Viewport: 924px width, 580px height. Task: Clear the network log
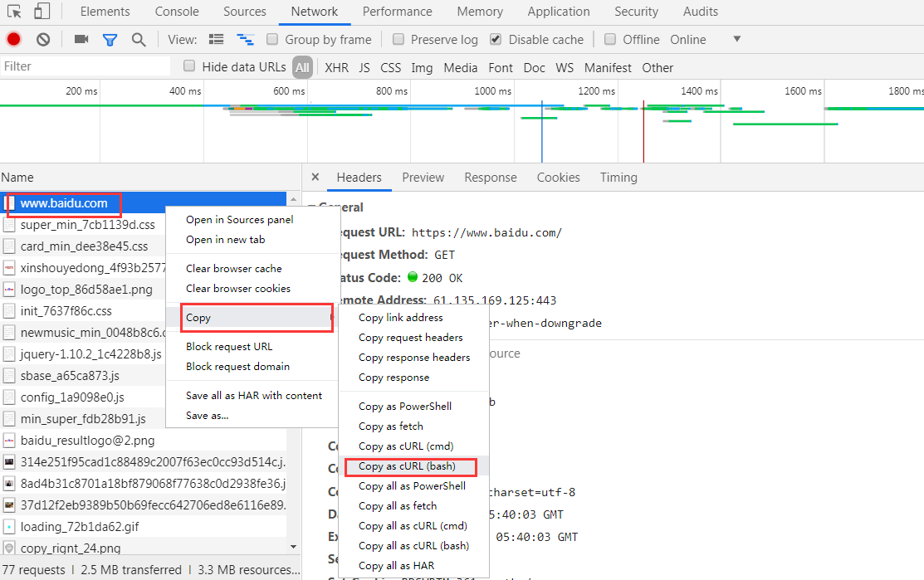click(43, 39)
